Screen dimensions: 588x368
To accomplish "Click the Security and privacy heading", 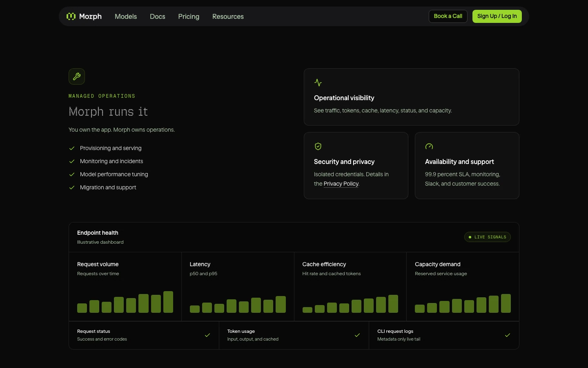I will [x=344, y=162].
